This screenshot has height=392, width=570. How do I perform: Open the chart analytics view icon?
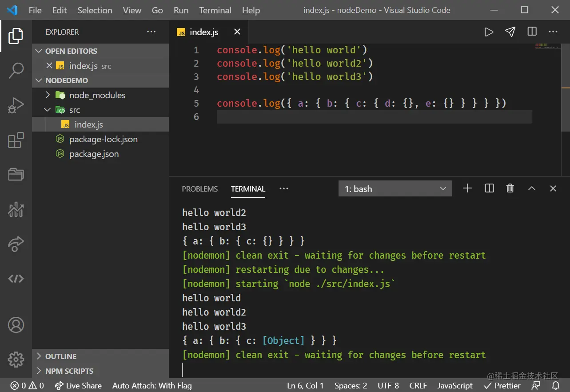click(x=16, y=209)
